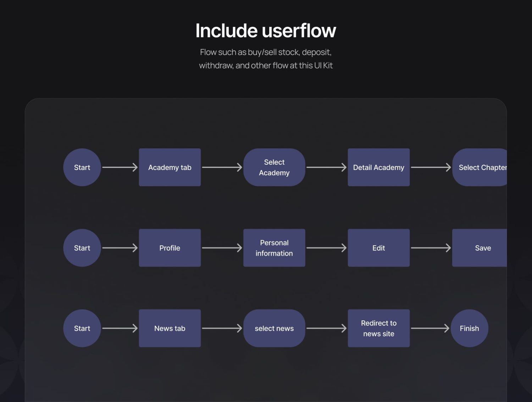Select the Edit flow box
This screenshot has width=532, height=402.
click(x=379, y=248)
